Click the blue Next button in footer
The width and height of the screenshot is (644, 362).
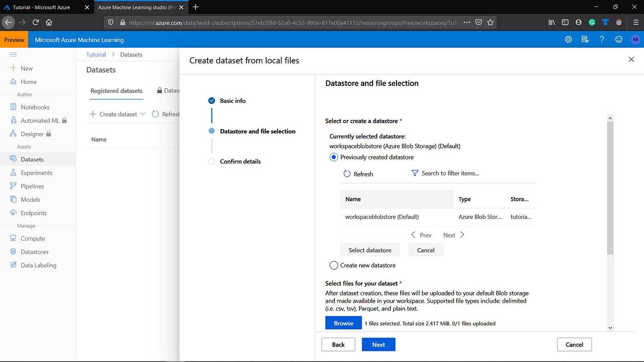point(379,345)
